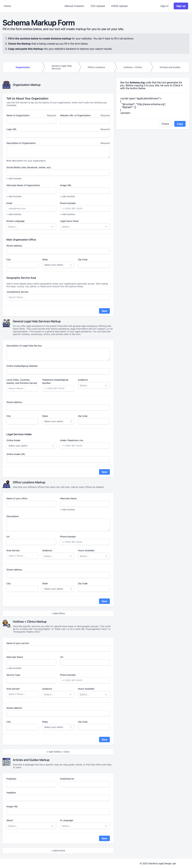Switch to the Organization tab

23,67
